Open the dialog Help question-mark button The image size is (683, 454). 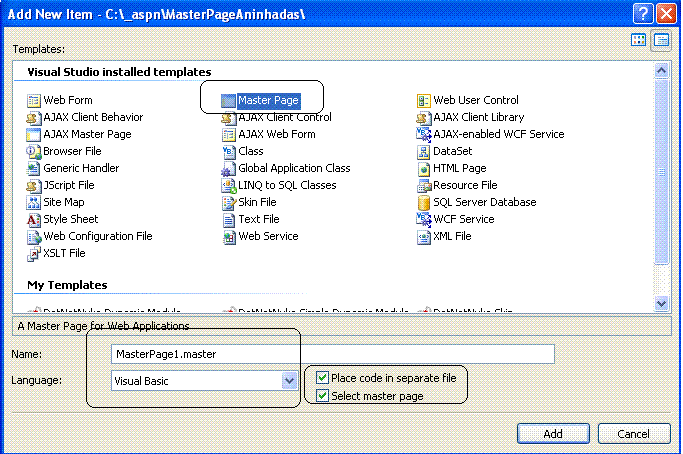click(643, 14)
